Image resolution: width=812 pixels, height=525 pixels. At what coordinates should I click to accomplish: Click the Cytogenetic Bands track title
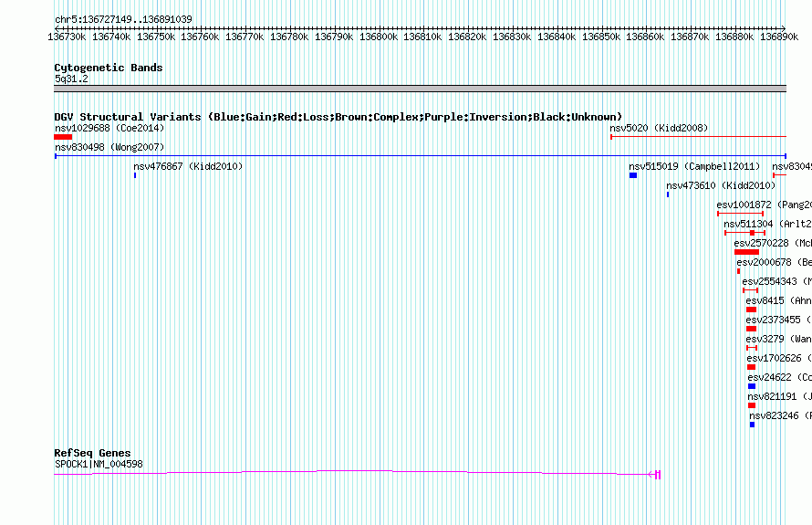point(109,68)
